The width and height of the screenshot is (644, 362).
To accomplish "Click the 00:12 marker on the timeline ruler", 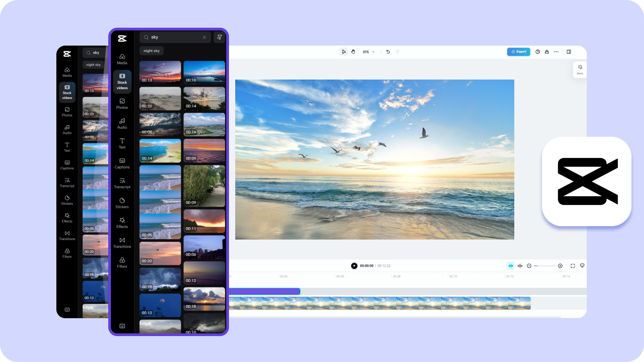I will [x=509, y=277].
